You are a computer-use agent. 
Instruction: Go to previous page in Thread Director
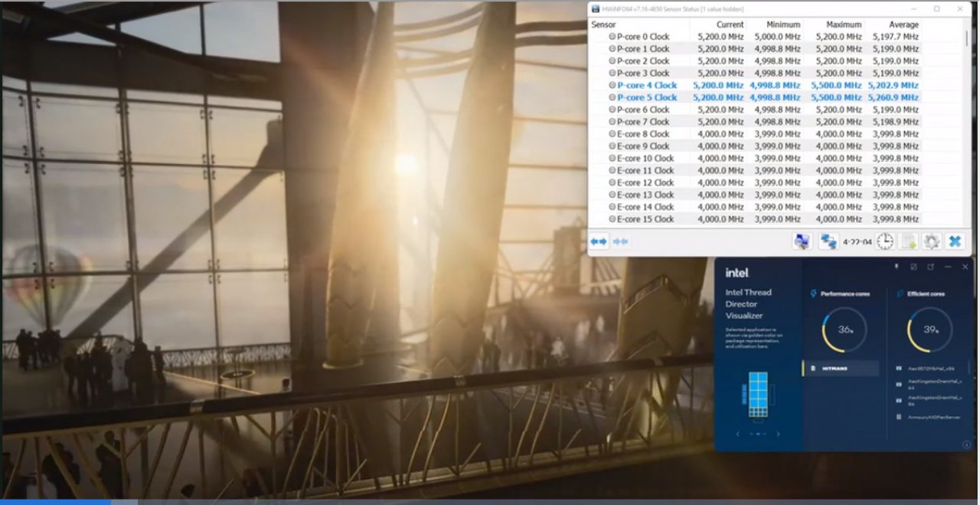click(x=738, y=434)
